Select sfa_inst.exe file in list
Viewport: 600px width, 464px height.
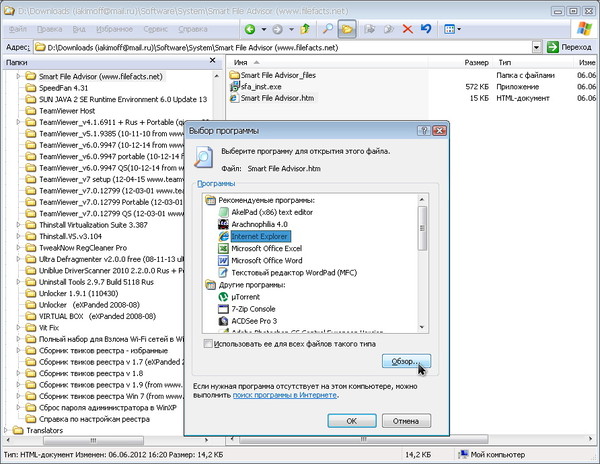point(261,87)
